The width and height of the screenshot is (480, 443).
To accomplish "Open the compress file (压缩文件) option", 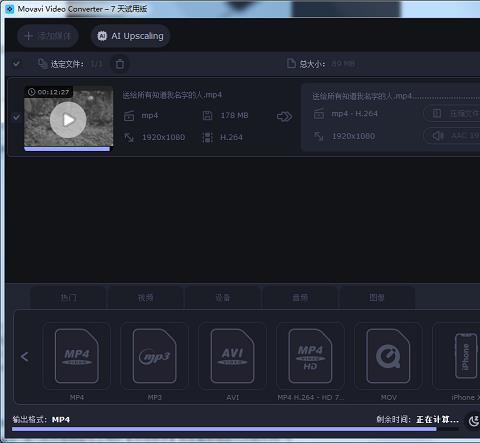I will [x=452, y=114].
